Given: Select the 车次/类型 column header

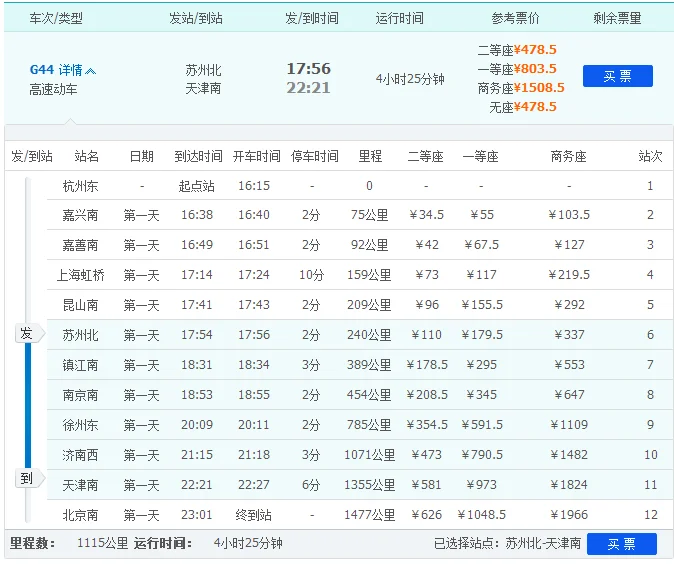Looking at the screenshot, I should [57, 18].
